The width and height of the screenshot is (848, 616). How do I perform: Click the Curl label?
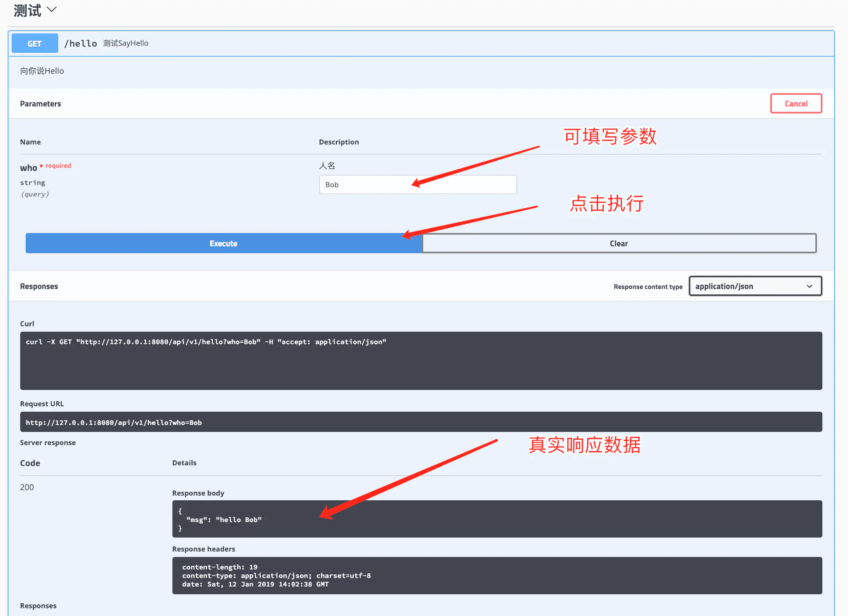click(x=27, y=324)
